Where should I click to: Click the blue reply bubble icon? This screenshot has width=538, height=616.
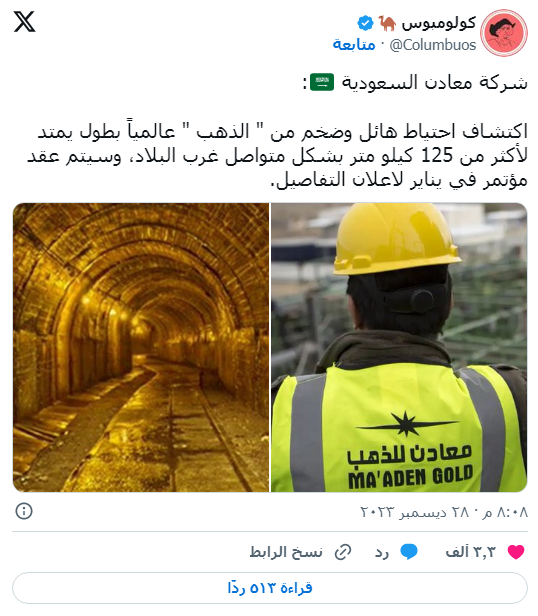pos(409,552)
